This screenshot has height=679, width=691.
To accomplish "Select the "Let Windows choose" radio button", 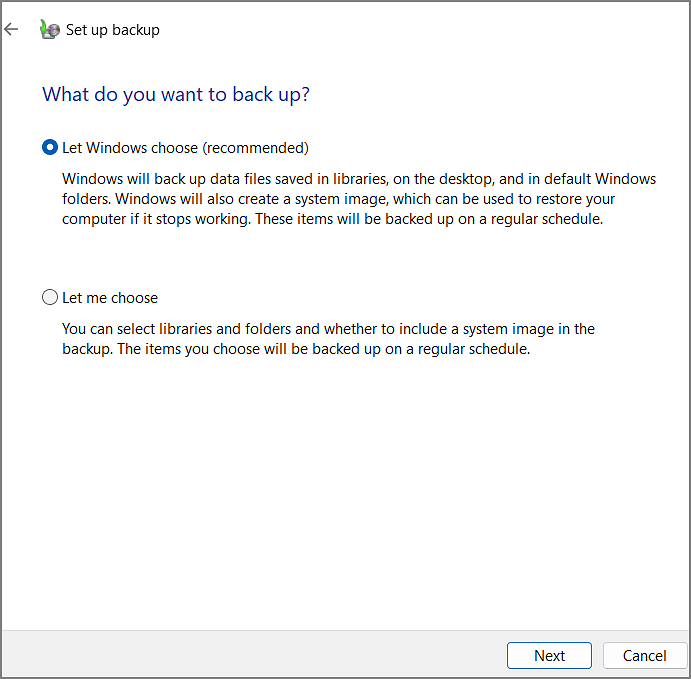I will coord(50,148).
